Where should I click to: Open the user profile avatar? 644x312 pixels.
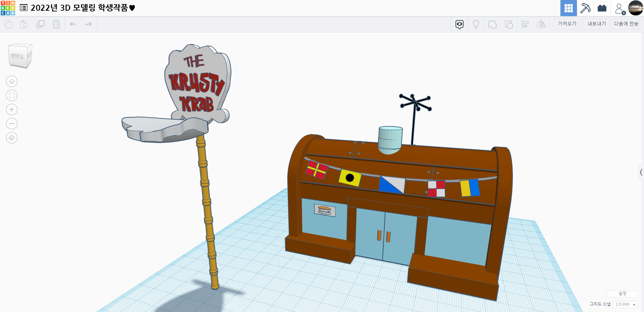(x=636, y=8)
